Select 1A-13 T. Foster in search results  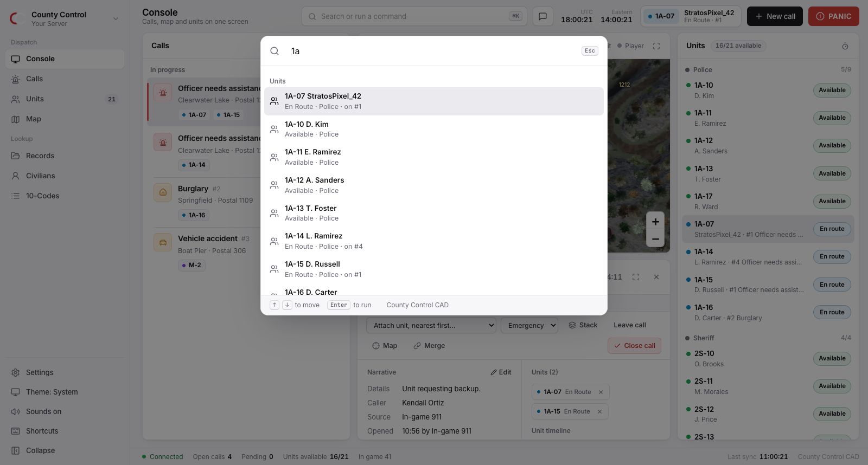pyautogui.click(x=434, y=213)
